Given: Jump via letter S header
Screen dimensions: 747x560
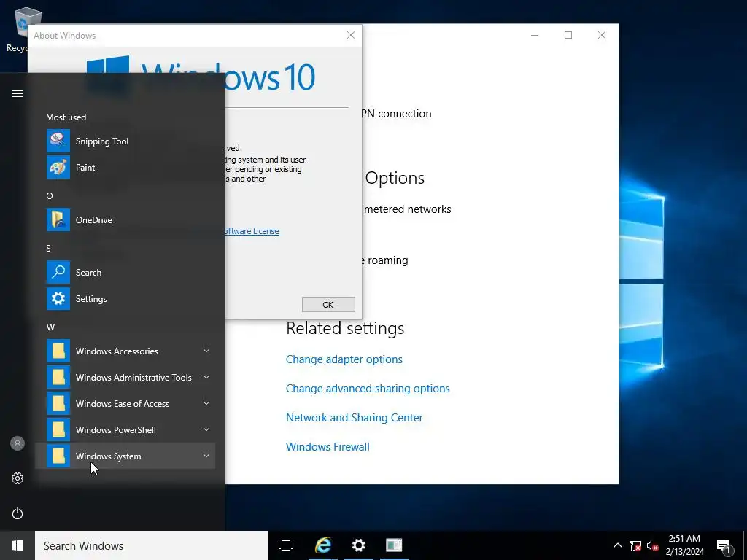Looking at the screenshot, I should (x=48, y=248).
